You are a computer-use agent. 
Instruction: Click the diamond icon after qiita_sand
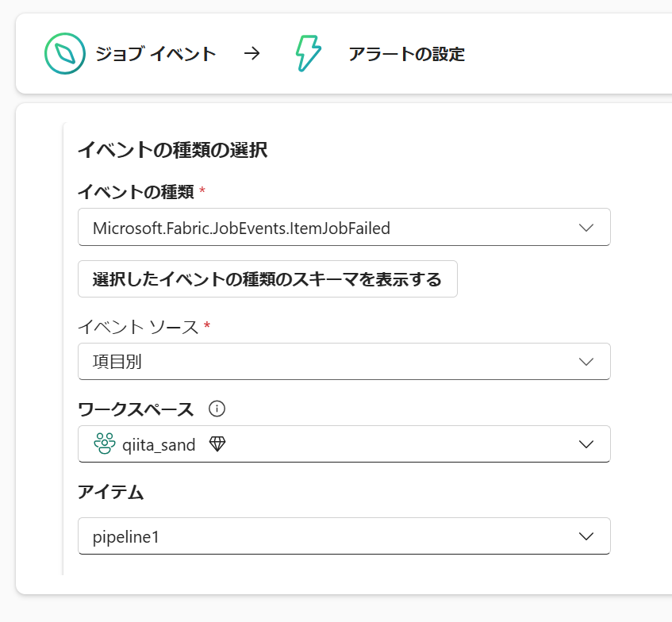217,444
